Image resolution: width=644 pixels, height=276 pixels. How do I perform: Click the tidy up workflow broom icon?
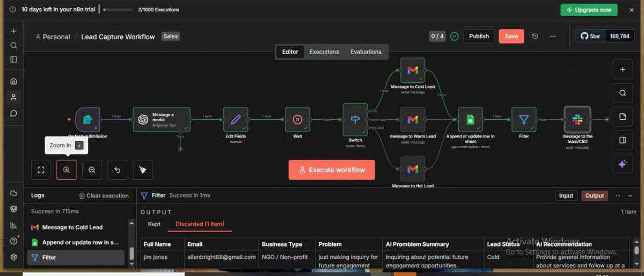(143, 170)
